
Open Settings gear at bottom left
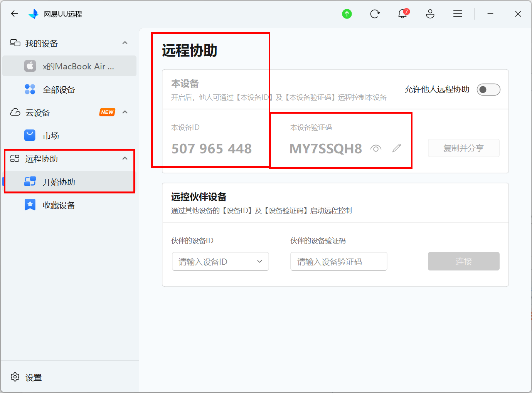15,377
